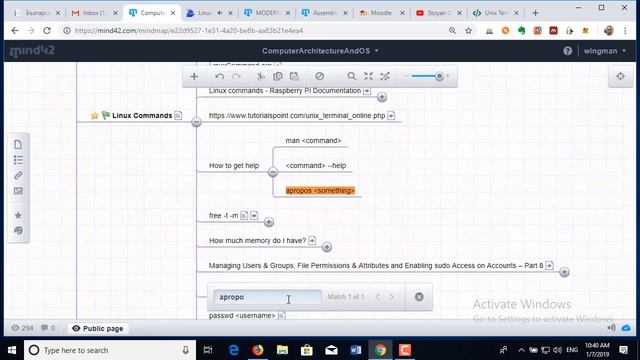
Task: Open the history sidebar icon
Action: 18,231
